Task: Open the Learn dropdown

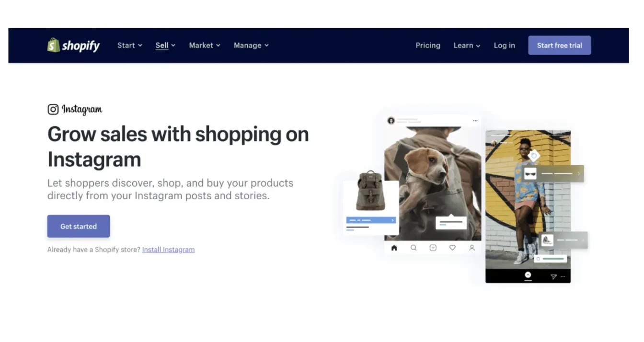Action: coord(467,46)
